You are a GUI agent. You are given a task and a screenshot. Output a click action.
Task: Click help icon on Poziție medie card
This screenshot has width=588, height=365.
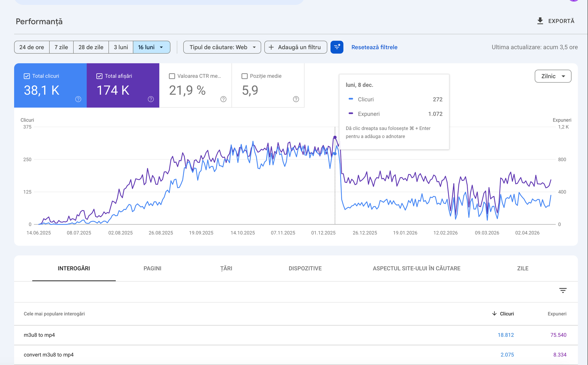tap(296, 99)
